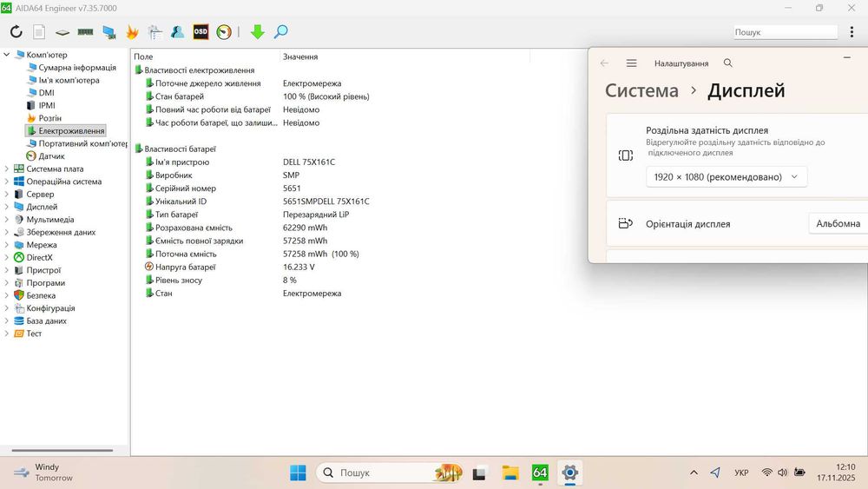Select the Тест tree item
Screen dimensions: 868x489
(34, 334)
